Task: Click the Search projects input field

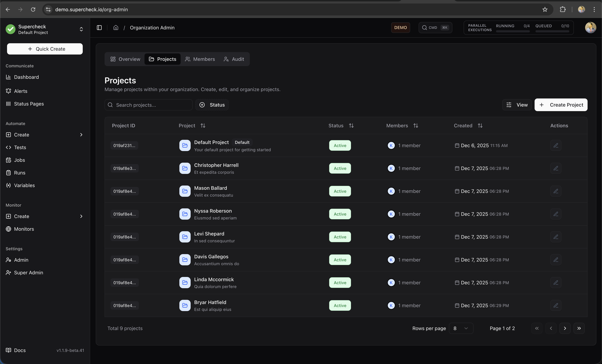Action: (148, 105)
